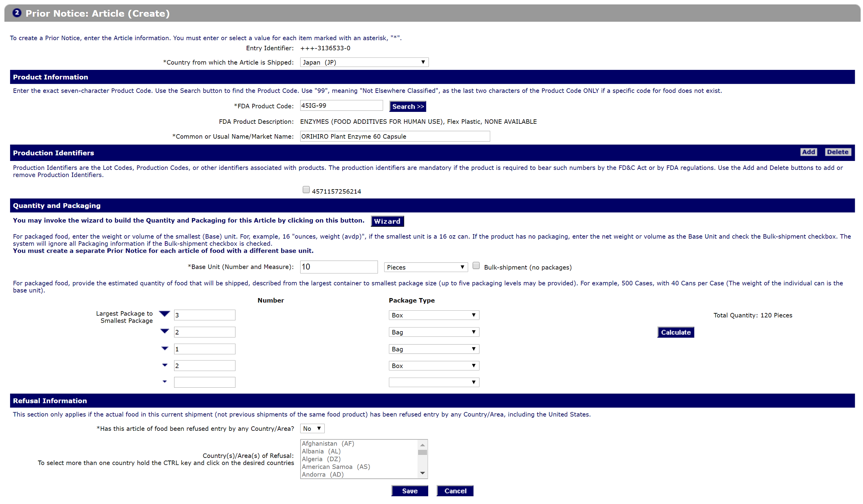The height and width of the screenshot is (504, 863).
Task: Launch the Quantity and Packaging Wizard
Action: click(x=387, y=221)
